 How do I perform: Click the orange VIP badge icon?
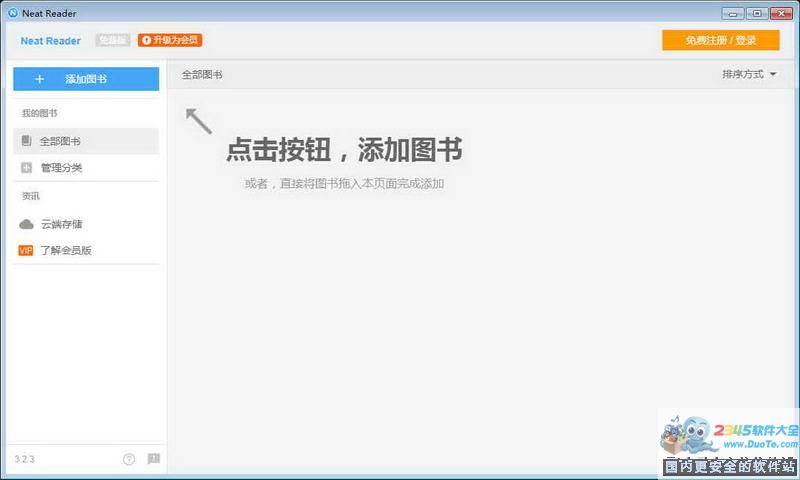click(26, 250)
